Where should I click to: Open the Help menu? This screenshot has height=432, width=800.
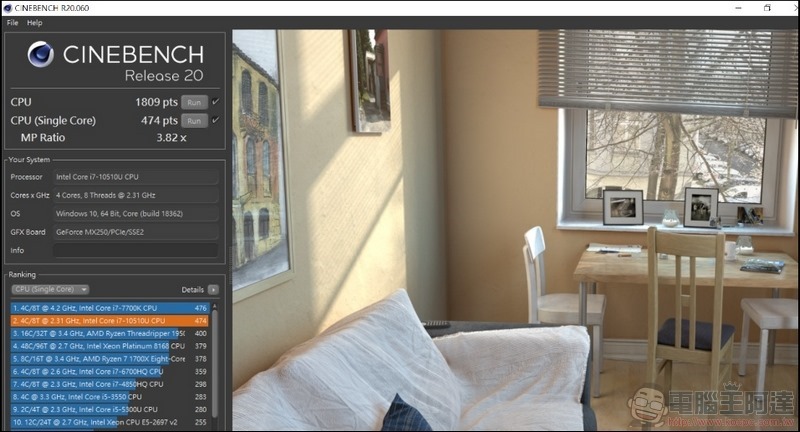35,22
